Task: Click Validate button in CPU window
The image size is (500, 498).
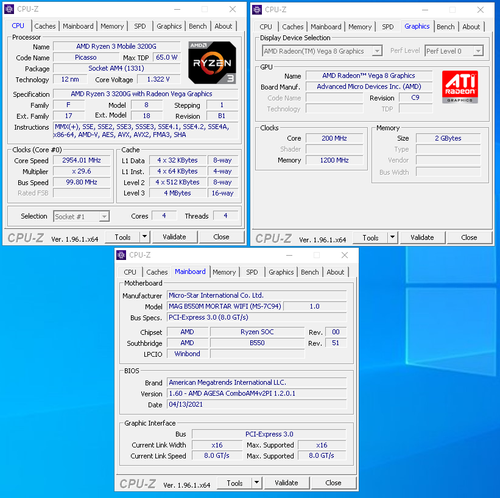Action: (x=174, y=237)
